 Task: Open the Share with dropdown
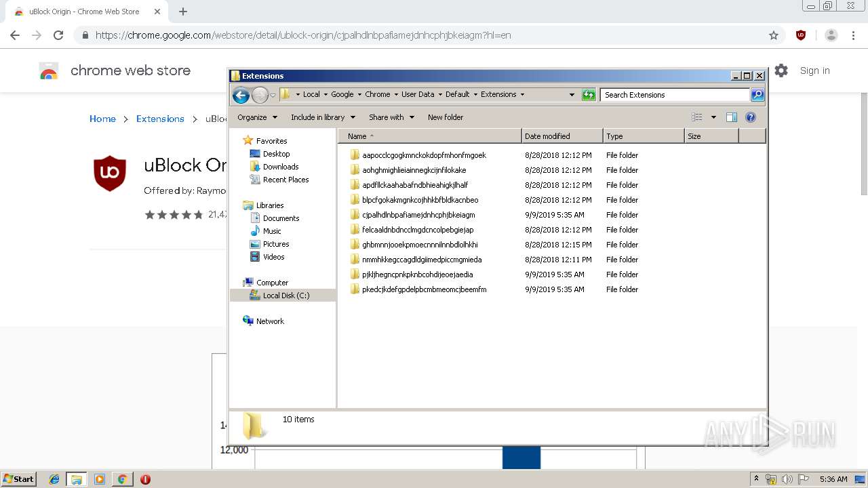[391, 117]
